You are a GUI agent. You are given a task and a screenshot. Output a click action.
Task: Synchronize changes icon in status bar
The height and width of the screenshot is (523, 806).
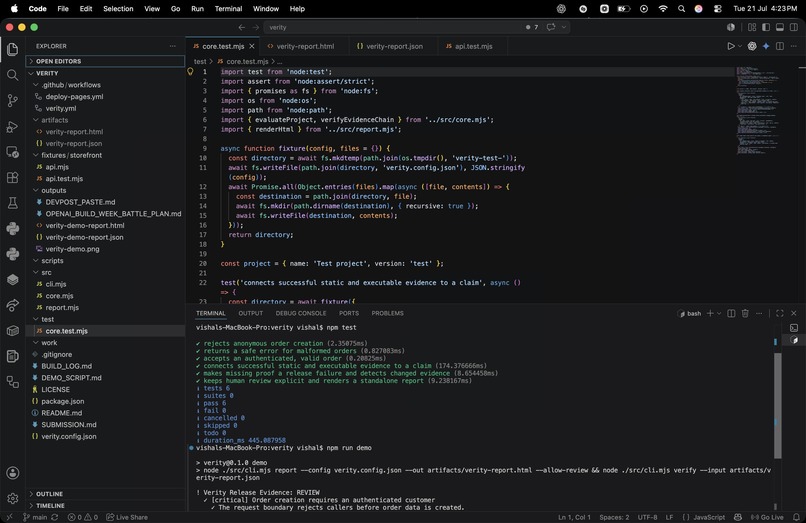(x=54, y=517)
